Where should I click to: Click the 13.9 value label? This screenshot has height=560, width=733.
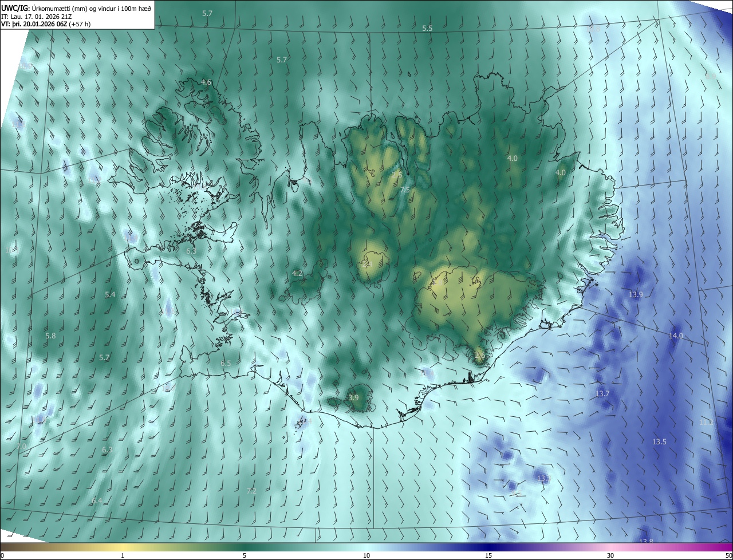click(x=636, y=294)
